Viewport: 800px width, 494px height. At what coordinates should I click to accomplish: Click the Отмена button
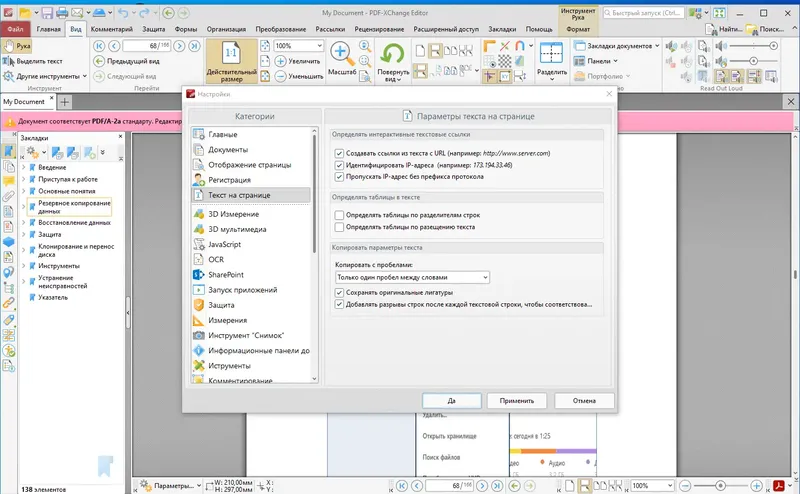click(x=584, y=401)
